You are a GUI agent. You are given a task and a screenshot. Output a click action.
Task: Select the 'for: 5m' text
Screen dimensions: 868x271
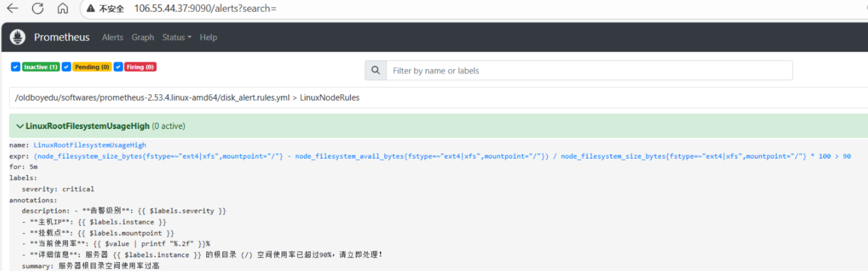[x=23, y=167]
